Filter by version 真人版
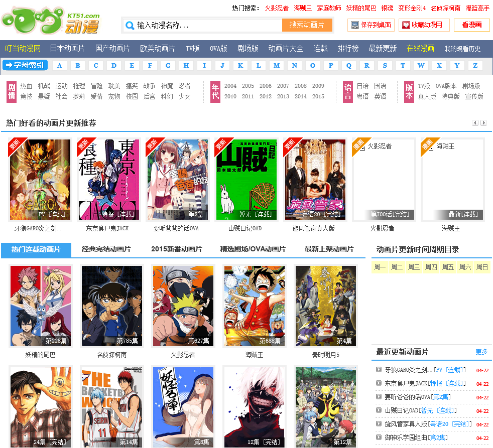493x448 pixels. click(x=427, y=96)
